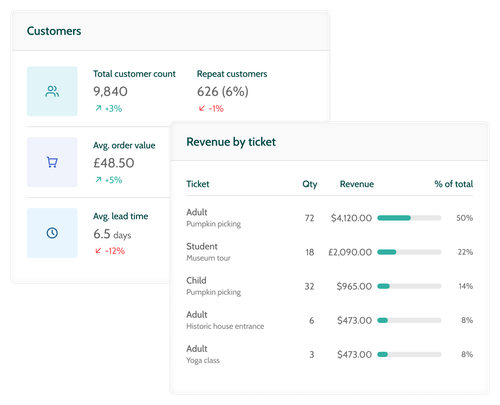Click the Avg. lead time label

(120, 216)
